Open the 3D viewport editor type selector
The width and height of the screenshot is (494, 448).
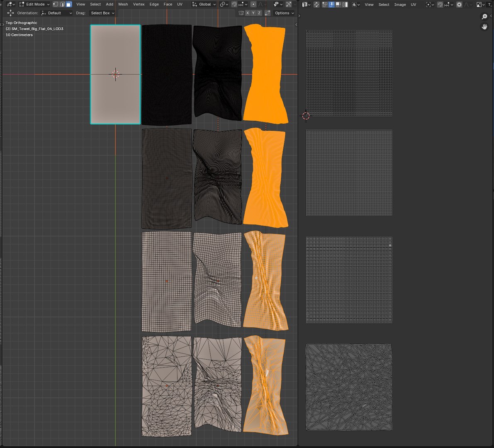pyautogui.click(x=11, y=5)
